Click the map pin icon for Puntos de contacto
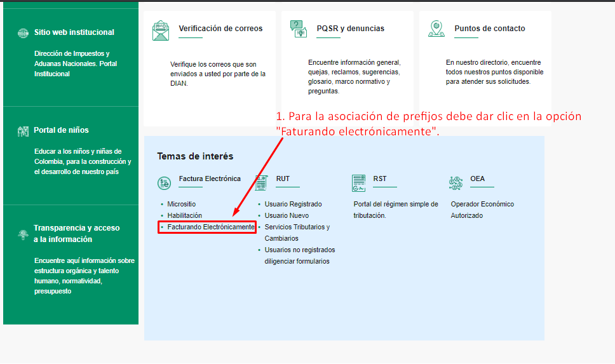 (436, 29)
